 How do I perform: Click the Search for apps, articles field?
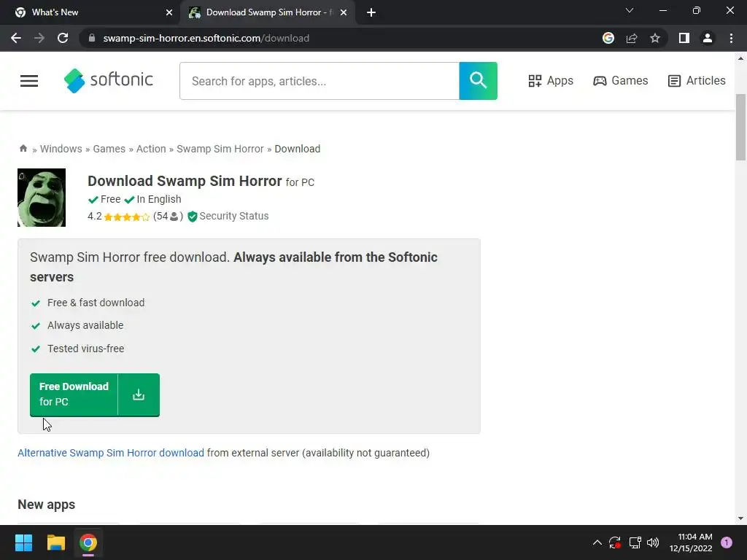click(320, 81)
